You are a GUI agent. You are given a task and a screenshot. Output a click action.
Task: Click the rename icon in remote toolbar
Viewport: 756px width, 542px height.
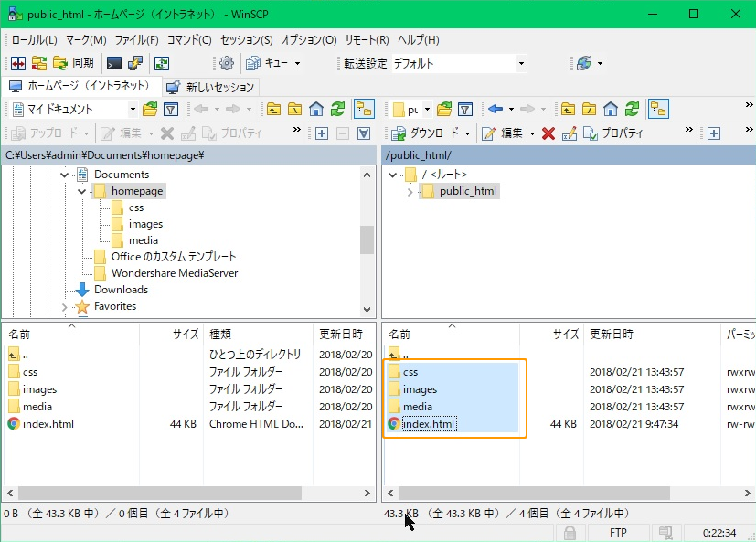[570, 133]
